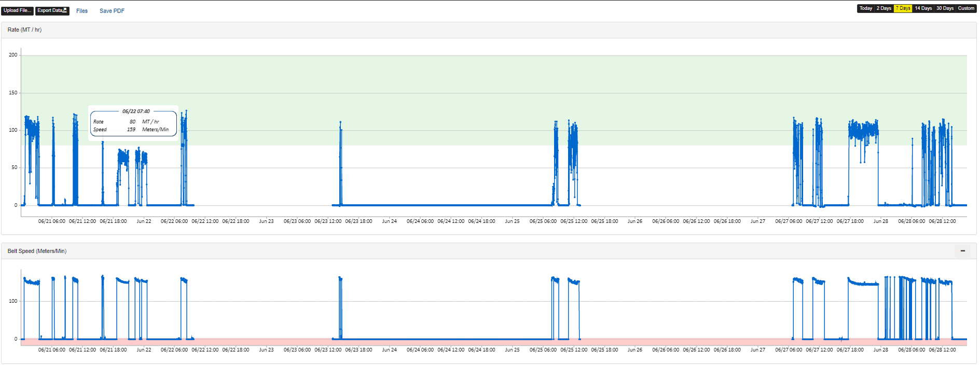The width and height of the screenshot is (980, 366).
Task: Select the 2 Days range
Action: (x=884, y=8)
